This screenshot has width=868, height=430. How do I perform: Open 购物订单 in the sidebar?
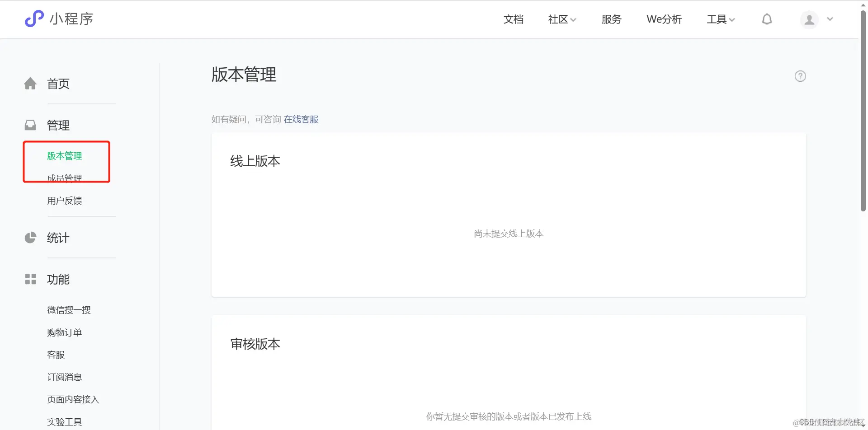click(x=65, y=332)
